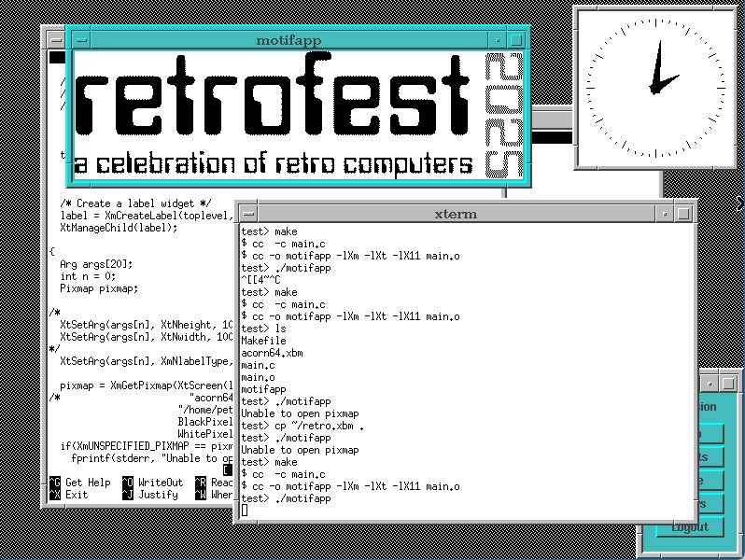Click the 'int n = 0;' code line
The width and height of the screenshot is (745, 560).
[88, 276]
